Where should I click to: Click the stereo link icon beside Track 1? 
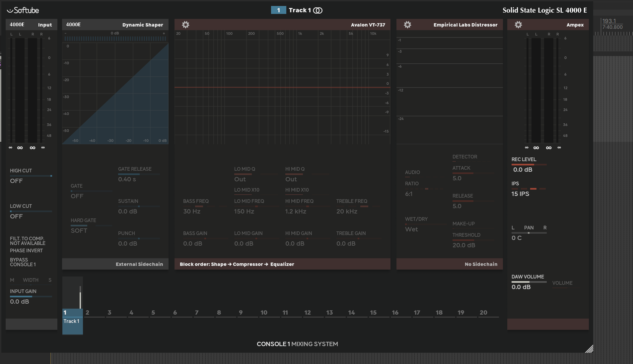(318, 10)
